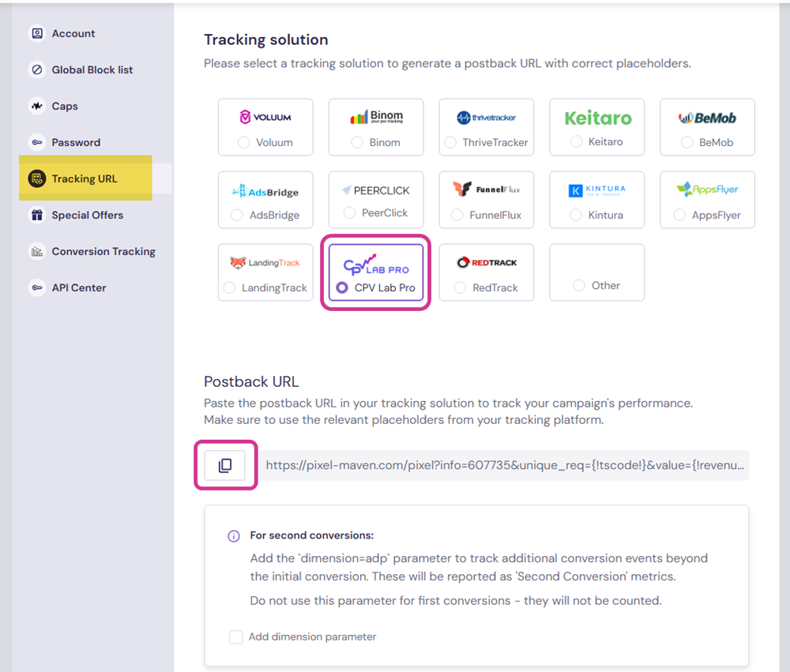The image size is (790, 672).
Task: Open Password settings
Action: 75,142
